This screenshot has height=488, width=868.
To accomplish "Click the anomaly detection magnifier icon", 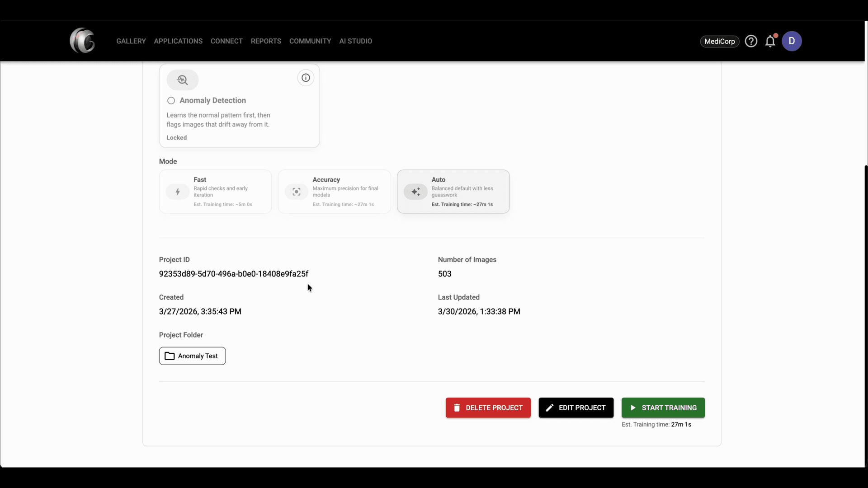I will coord(183,80).
